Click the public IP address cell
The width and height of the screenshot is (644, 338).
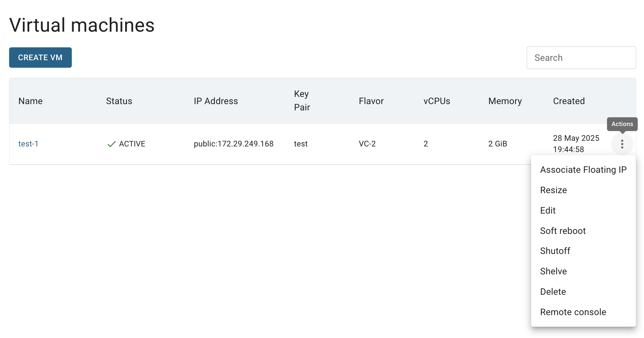tap(234, 144)
